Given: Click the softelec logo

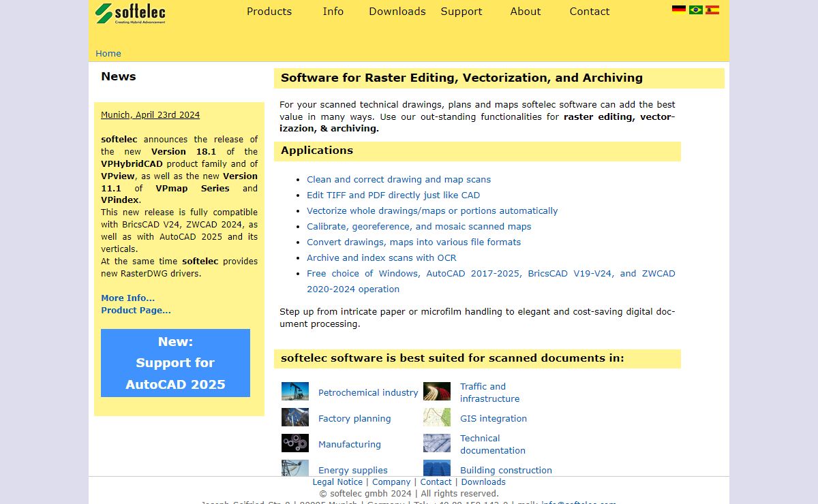Looking at the screenshot, I should click(130, 14).
